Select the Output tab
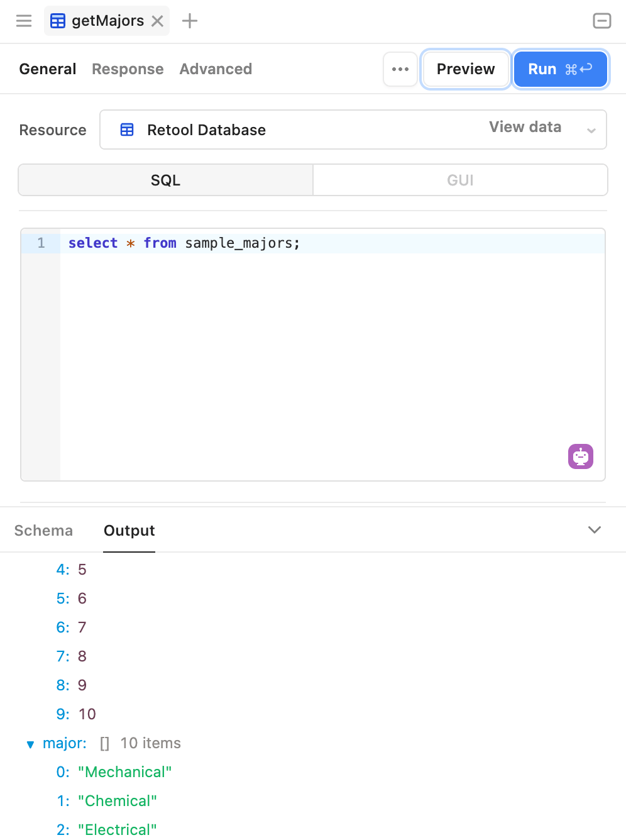Viewport: 626px width, 840px height. (129, 531)
